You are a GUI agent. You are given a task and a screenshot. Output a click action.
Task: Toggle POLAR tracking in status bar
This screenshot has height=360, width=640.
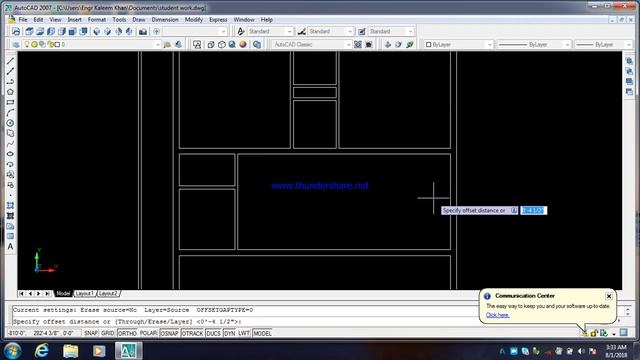[x=148, y=333]
